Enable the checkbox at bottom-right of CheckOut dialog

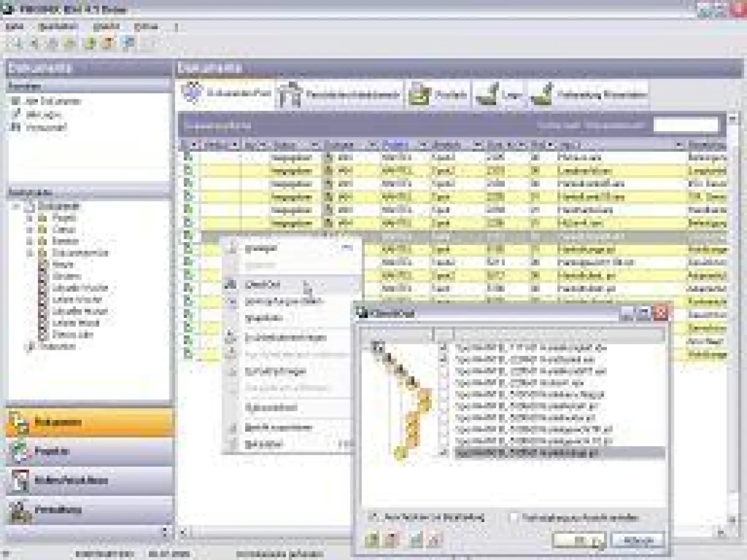coord(514,517)
